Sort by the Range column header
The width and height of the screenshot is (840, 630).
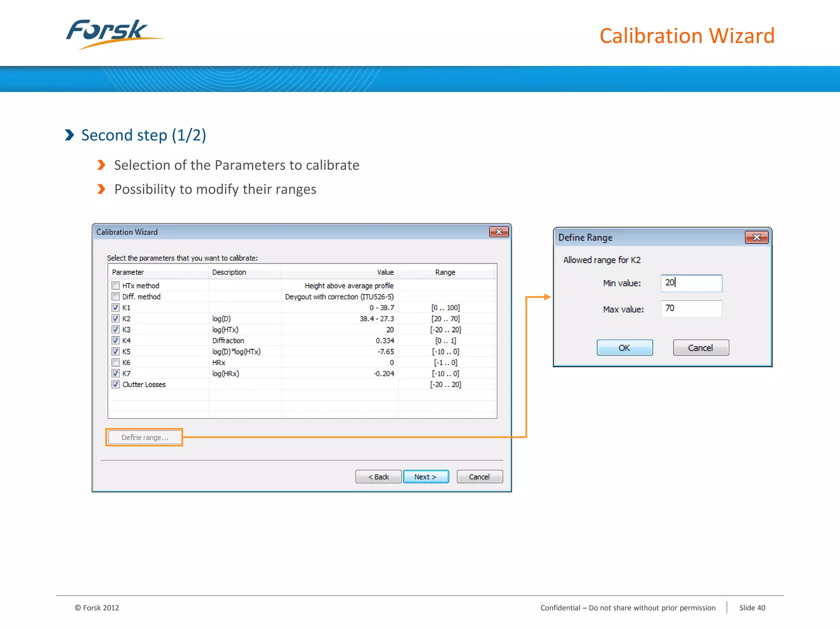coord(446,272)
